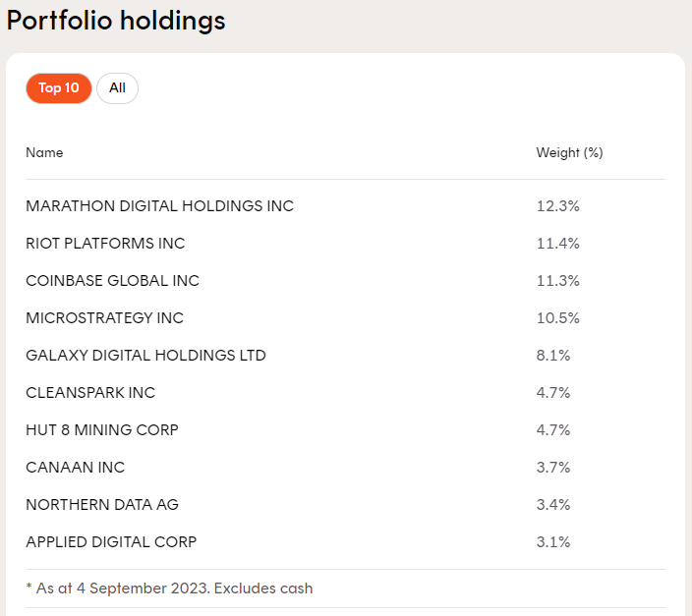692x616 pixels.
Task: Click the 12.3% weight value
Action: (558, 206)
